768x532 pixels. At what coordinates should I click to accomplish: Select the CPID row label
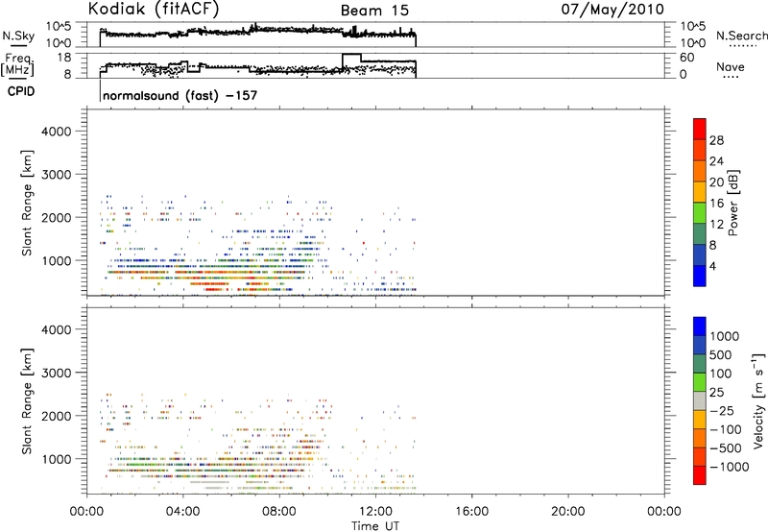tap(21, 91)
